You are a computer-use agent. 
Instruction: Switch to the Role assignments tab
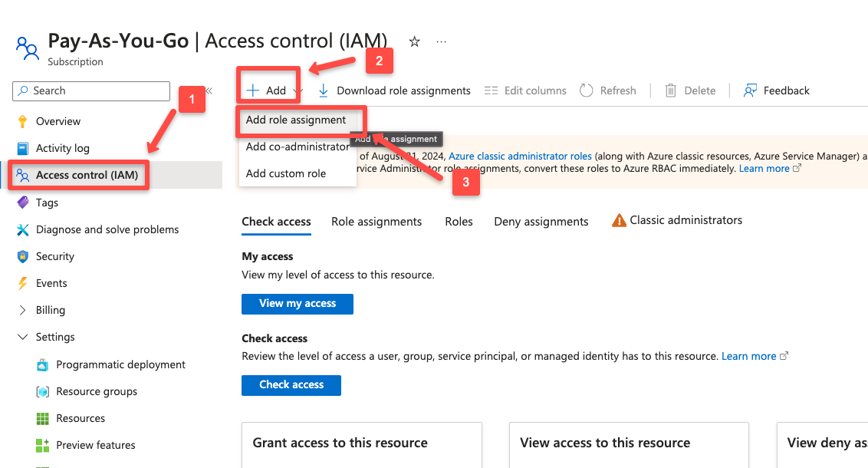pos(376,221)
